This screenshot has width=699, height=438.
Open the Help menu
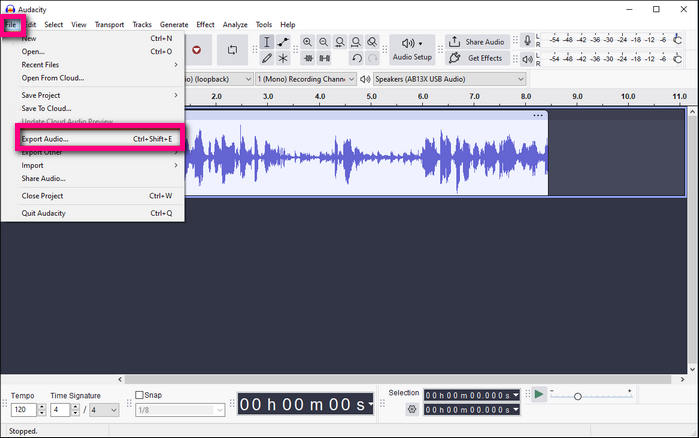(x=288, y=25)
